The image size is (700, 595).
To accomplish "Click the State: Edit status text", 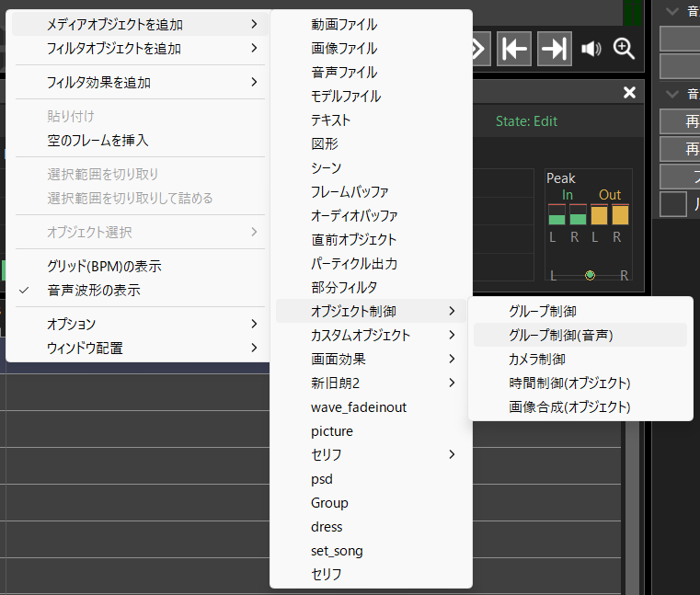I will (526, 121).
